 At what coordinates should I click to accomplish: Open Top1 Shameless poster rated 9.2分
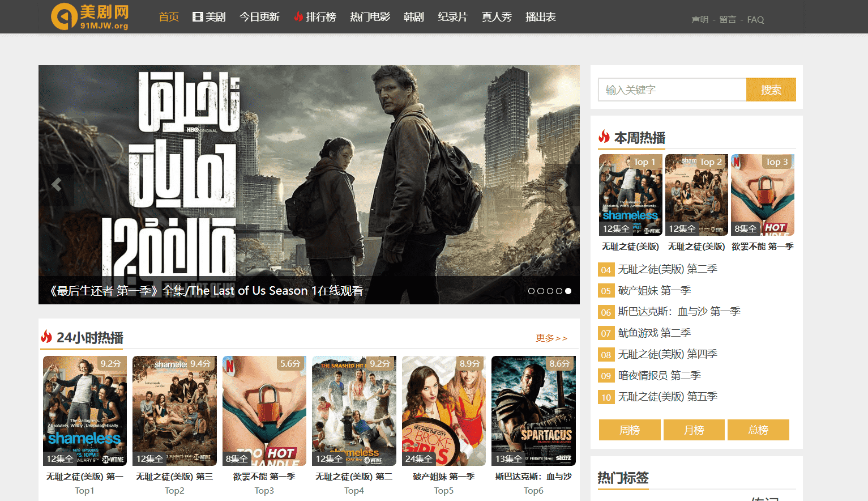point(85,411)
